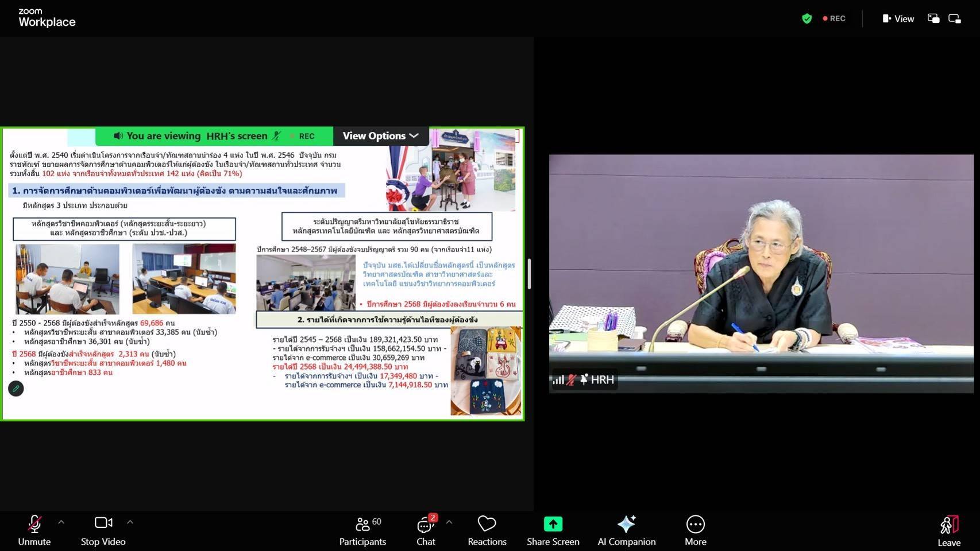
Task: Launch AI Companion
Action: point(626,530)
